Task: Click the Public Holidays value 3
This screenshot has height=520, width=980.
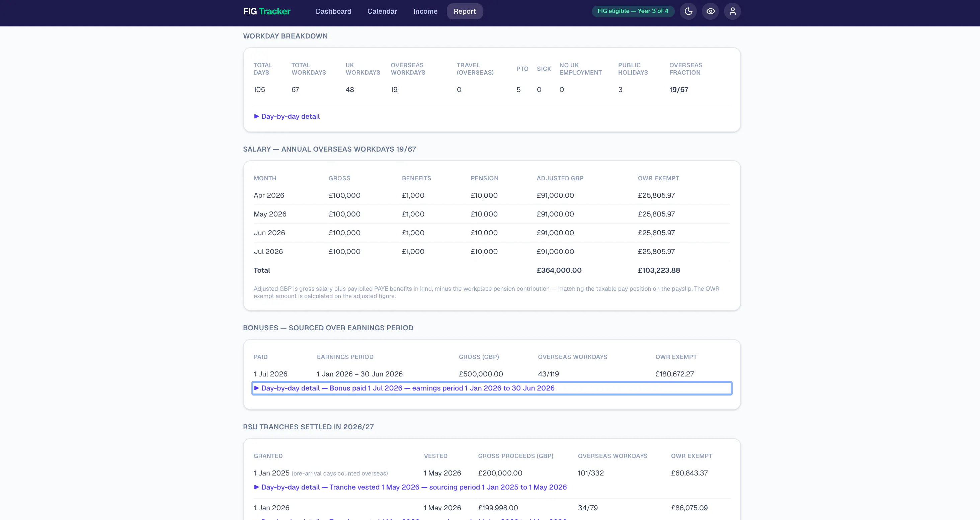Action: [620, 90]
